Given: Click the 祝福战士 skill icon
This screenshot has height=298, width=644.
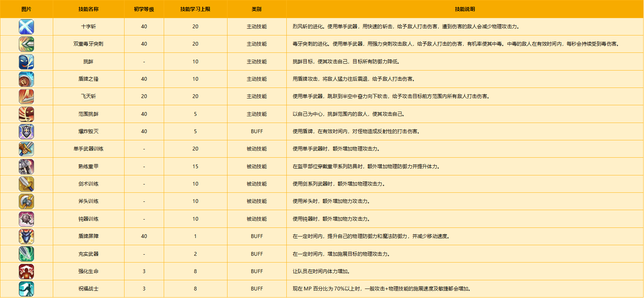Looking at the screenshot, I should coord(26,289).
